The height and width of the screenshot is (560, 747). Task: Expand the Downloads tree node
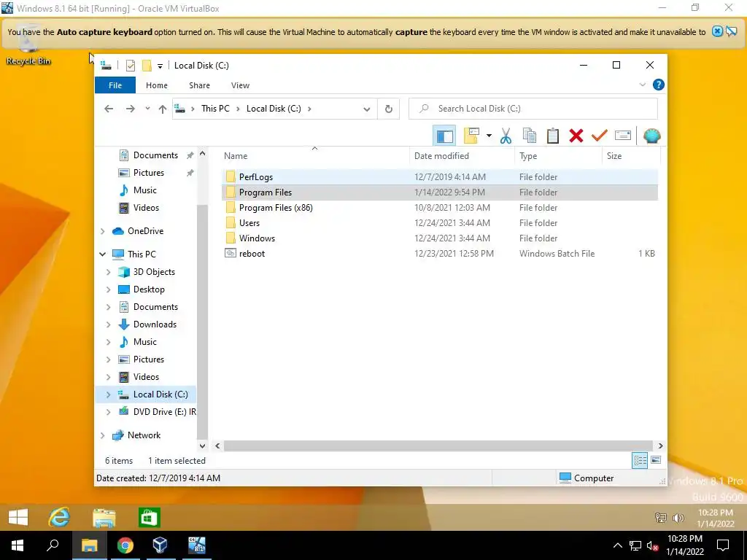tap(108, 324)
